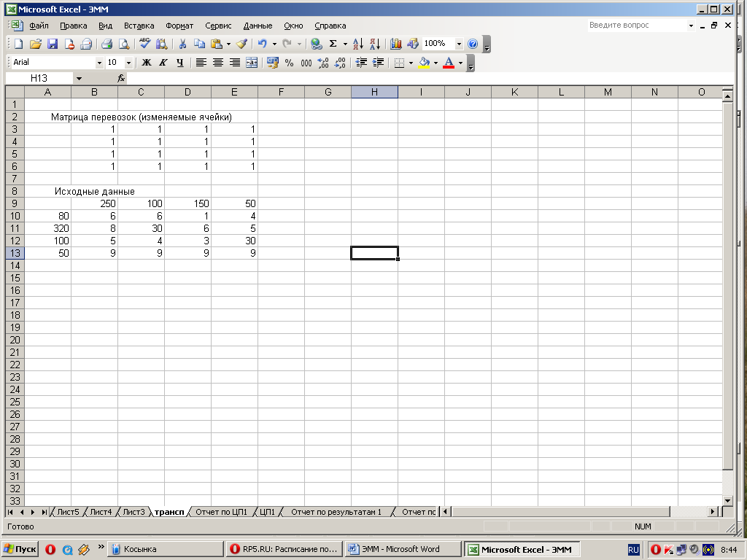Apply currency format
Screen dimensions: 747x560
click(x=273, y=63)
